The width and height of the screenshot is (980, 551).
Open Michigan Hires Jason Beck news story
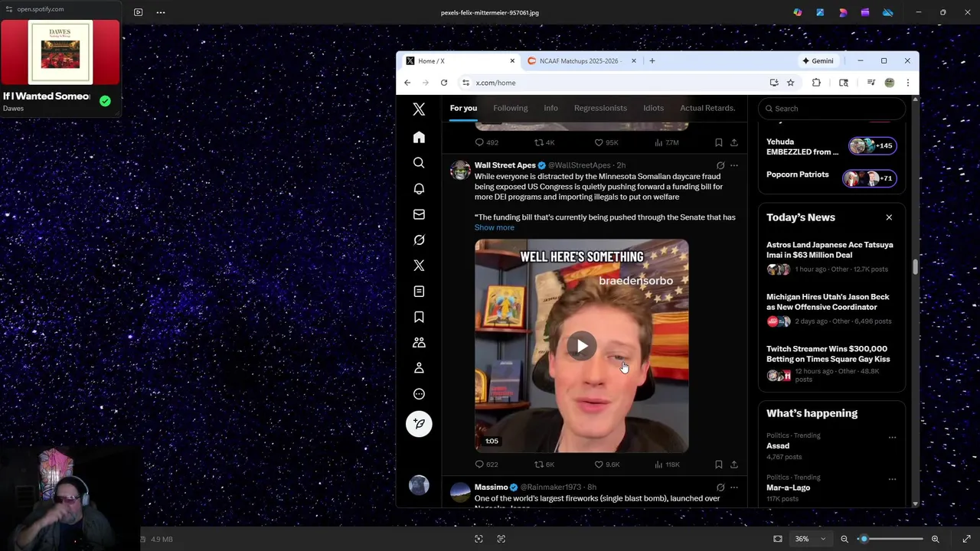[831, 309]
